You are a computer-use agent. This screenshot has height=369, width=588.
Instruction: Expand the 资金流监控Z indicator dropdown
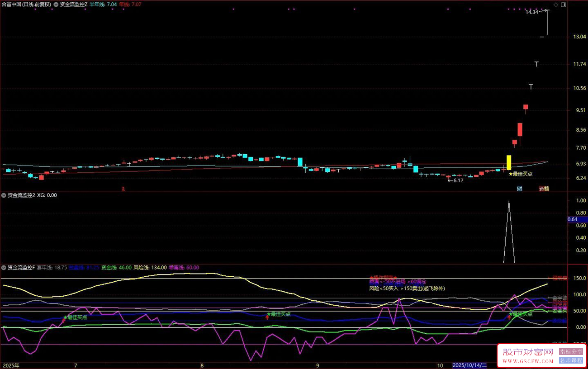click(x=56, y=4)
